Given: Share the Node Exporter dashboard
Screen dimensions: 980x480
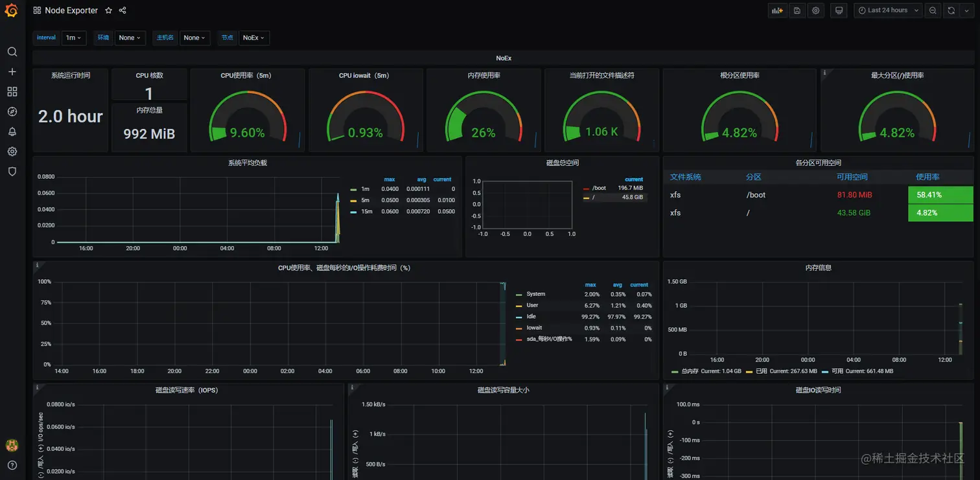Looking at the screenshot, I should [122, 10].
